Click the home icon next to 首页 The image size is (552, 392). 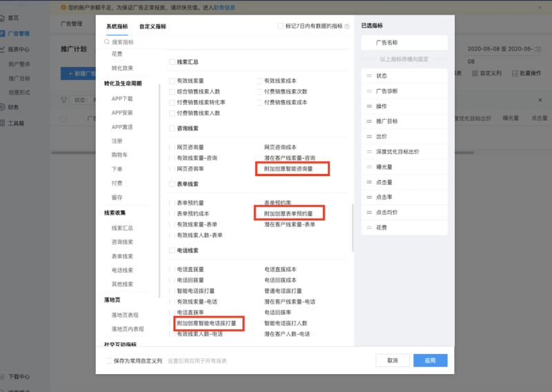pos(2,18)
